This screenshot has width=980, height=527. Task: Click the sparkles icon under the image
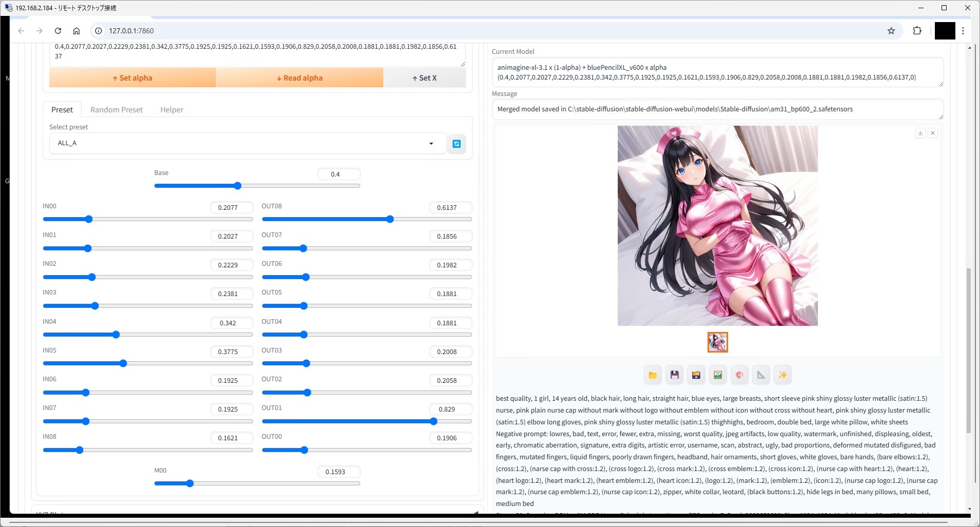pyautogui.click(x=782, y=375)
